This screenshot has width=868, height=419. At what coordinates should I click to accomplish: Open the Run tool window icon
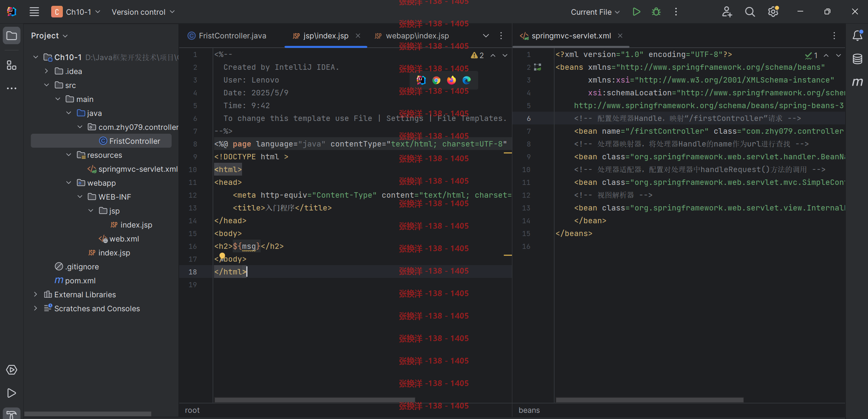pos(12,393)
